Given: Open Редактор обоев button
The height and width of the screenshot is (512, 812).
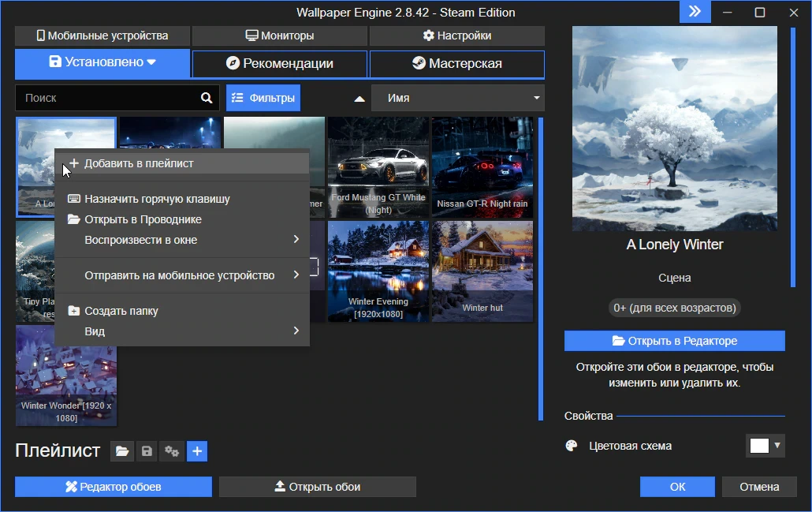Looking at the screenshot, I should [x=114, y=487].
